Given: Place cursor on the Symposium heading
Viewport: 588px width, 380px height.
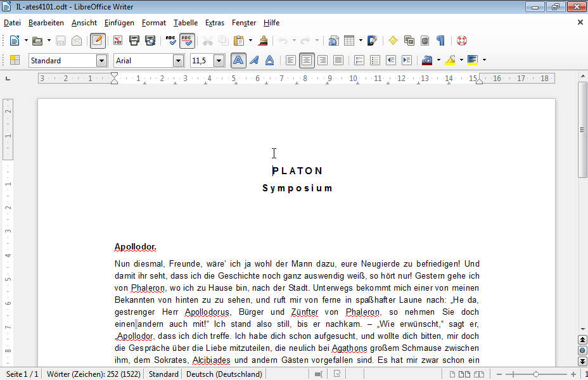Looking at the screenshot, I should (x=297, y=188).
